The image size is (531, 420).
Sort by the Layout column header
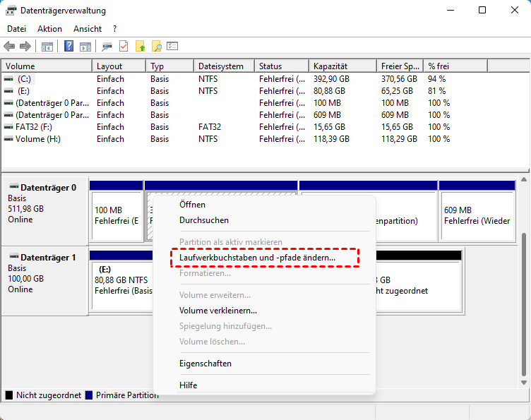pyautogui.click(x=119, y=66)
